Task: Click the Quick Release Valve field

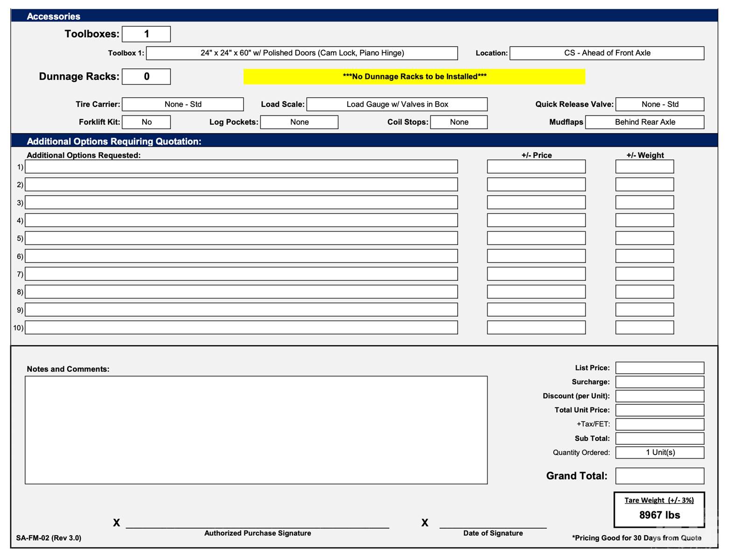Action: point(659,104)
